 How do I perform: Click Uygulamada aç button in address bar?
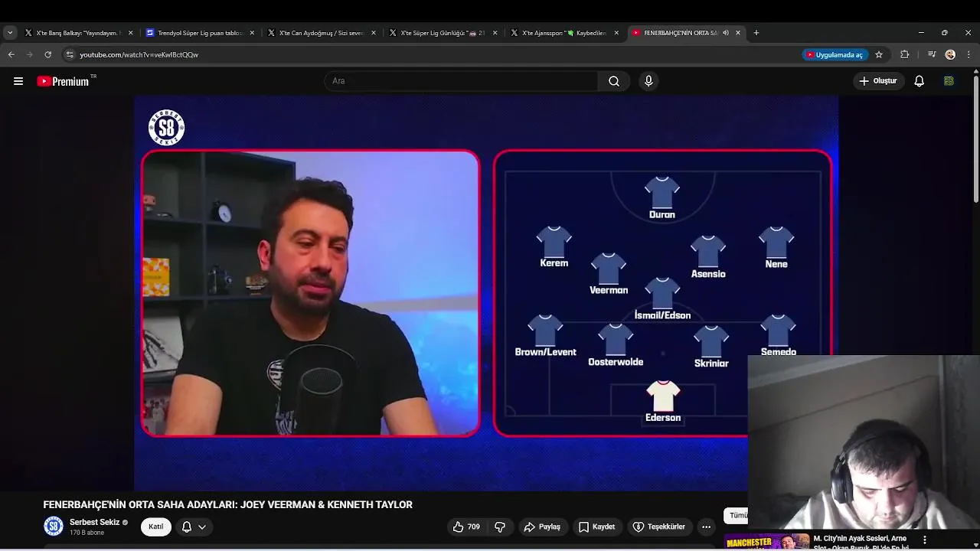click(x=835, y=54)
